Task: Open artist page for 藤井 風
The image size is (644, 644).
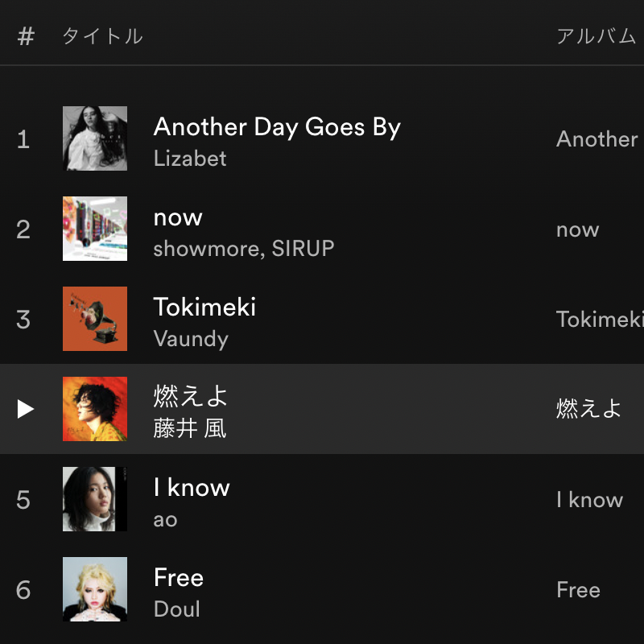Action: tap(190, 428)
